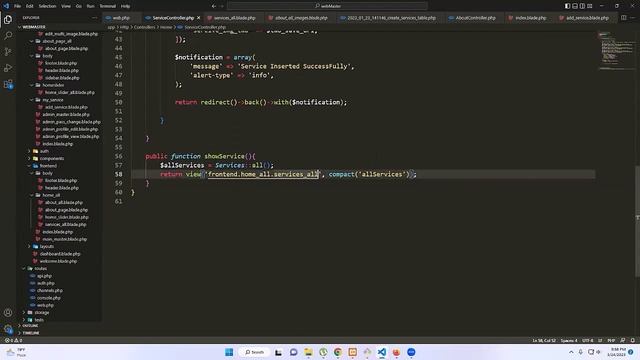
Task: Open Windows taskbar Search box
Action: (x=255, y=352)
